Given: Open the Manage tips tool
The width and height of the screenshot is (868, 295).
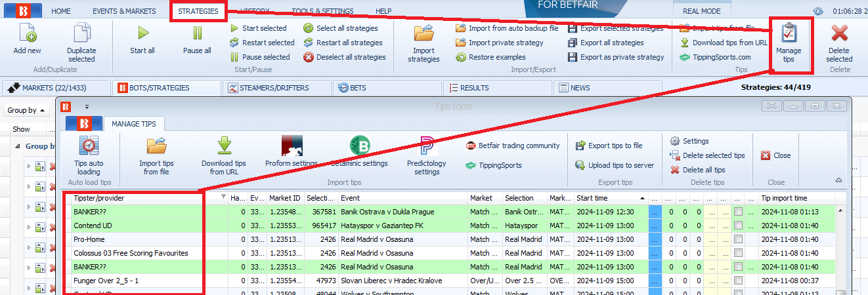Looking at the screenshot, I should (x=789, y=43).
